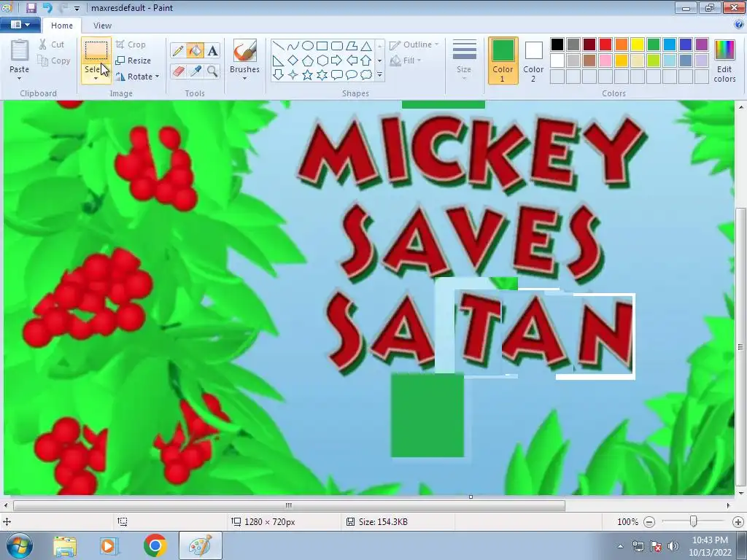This screenshot has height=560, width=747.
Task: Click the Select rectangular selection button
Action: [96, 50]
